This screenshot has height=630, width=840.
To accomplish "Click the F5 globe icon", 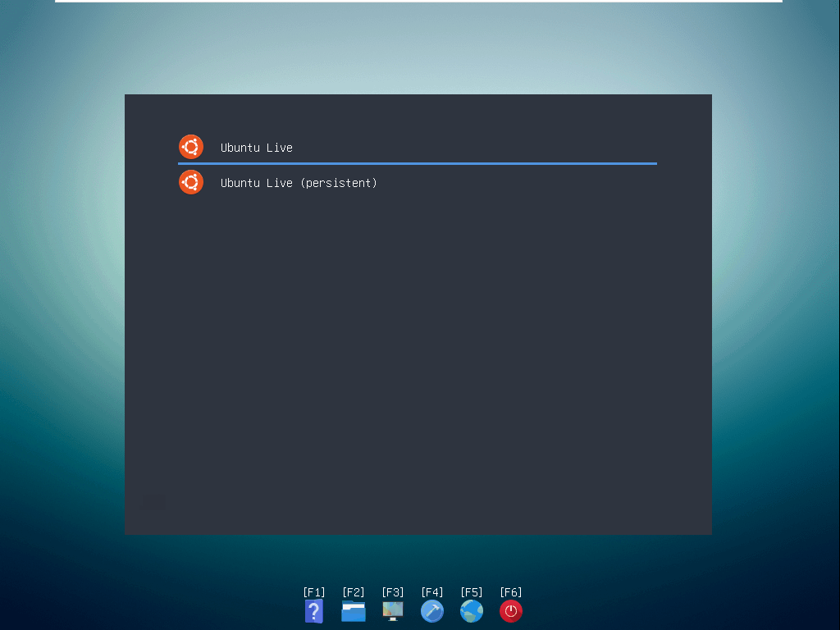I will tap(472, 611).
